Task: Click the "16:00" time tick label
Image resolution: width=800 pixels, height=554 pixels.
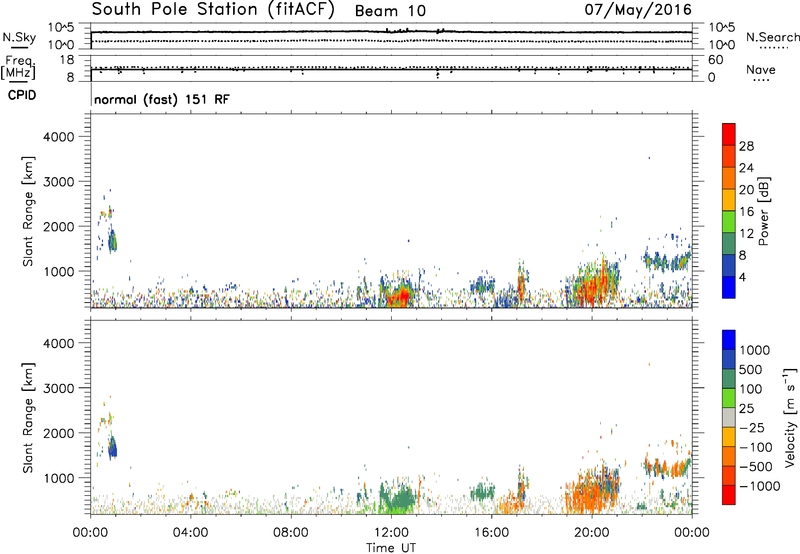Action: (491, 533)
